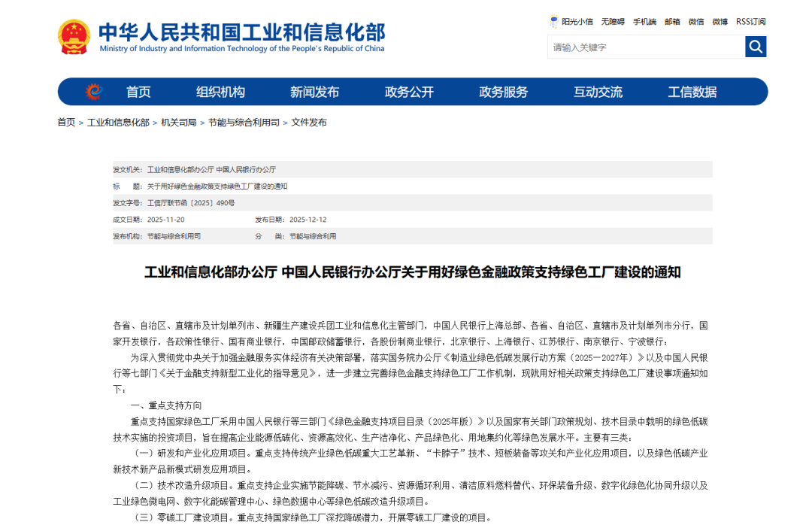The height and width of the screenshot is (528, 812).
Task: Click the 无障碍 accessibility link
Action: tap(613, 22)
